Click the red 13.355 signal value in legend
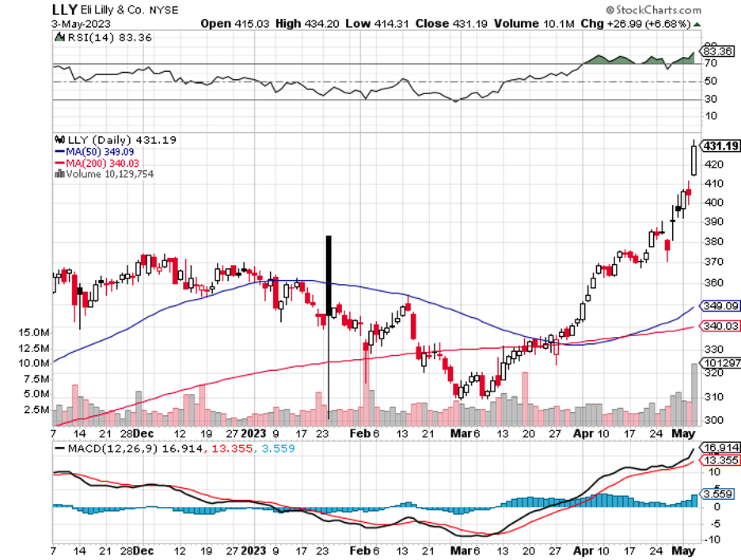The height and width of the screenshot is (560, 741). (232, 448)
